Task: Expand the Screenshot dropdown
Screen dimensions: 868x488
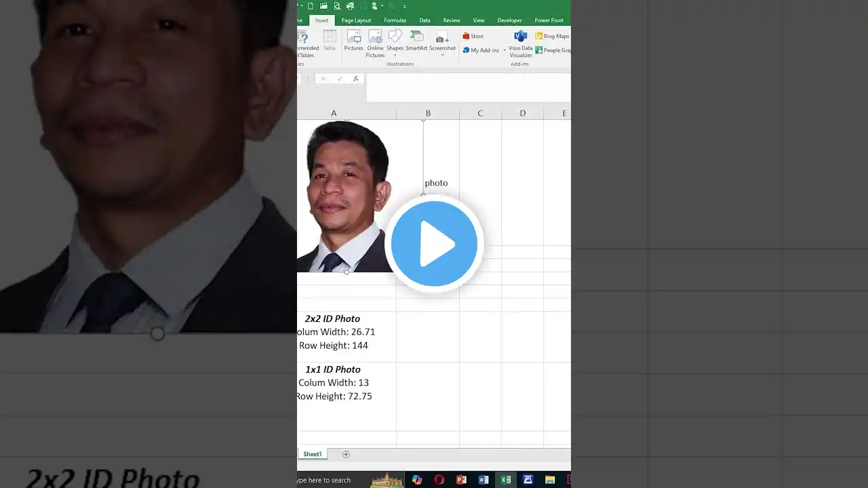Action: point(442,55)
